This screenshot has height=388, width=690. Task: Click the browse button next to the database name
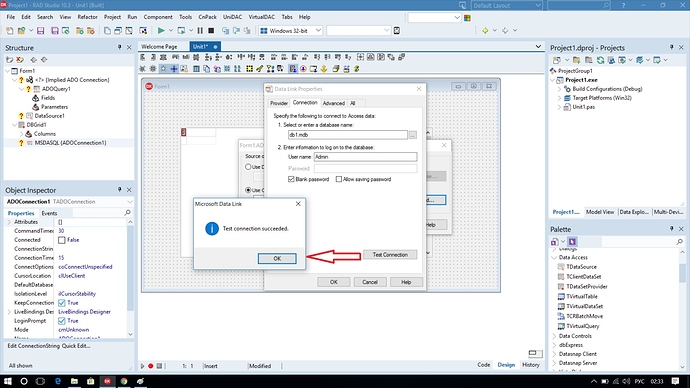412,135
